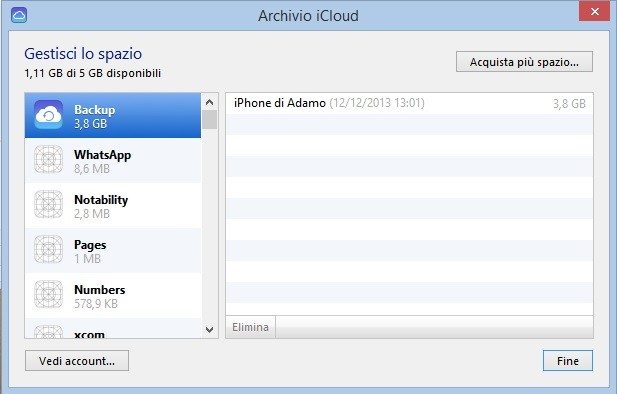The image size is (617, 394).
Task: Open Acquista più spazio
Action: (x=524, y=62)
